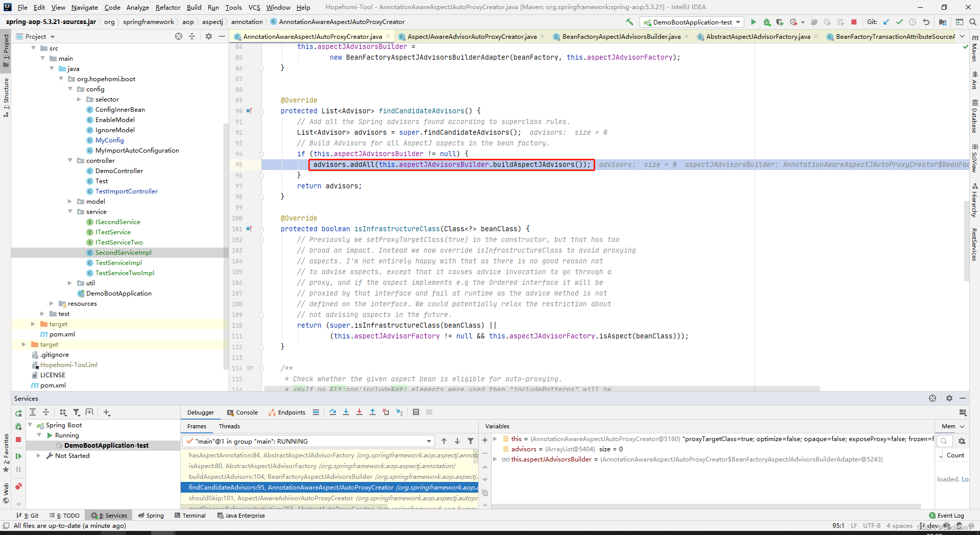Viewport: 980px width, 535px height.
Task: Click Step Into in the debugger toolbar
Action: coord(346,412)
